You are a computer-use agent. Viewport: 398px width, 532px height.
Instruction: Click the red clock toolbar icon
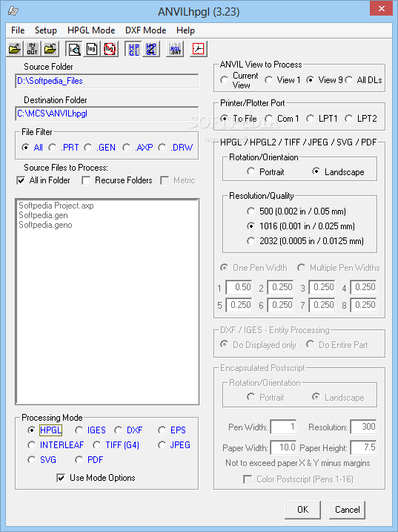[x=199, y=49]
